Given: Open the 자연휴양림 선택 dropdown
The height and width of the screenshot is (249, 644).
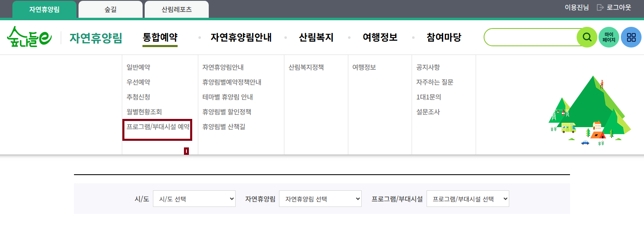Looking at the screenshot, I should click(x=320, y=199).
